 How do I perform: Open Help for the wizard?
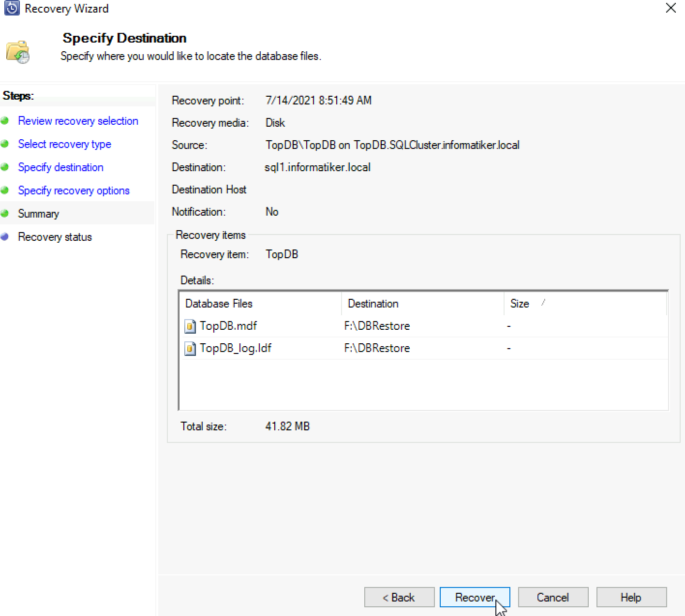(631, 597)
